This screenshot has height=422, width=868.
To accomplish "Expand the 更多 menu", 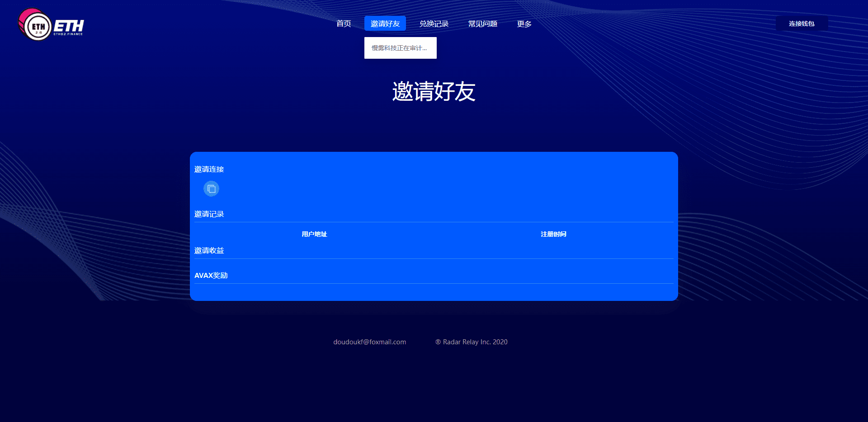I will [524, 23].
